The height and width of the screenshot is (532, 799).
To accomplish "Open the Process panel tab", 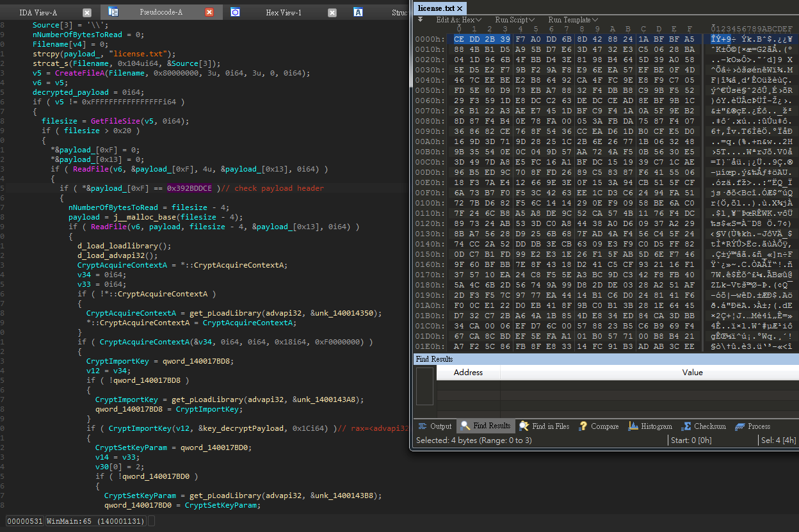I will (753, 426).
